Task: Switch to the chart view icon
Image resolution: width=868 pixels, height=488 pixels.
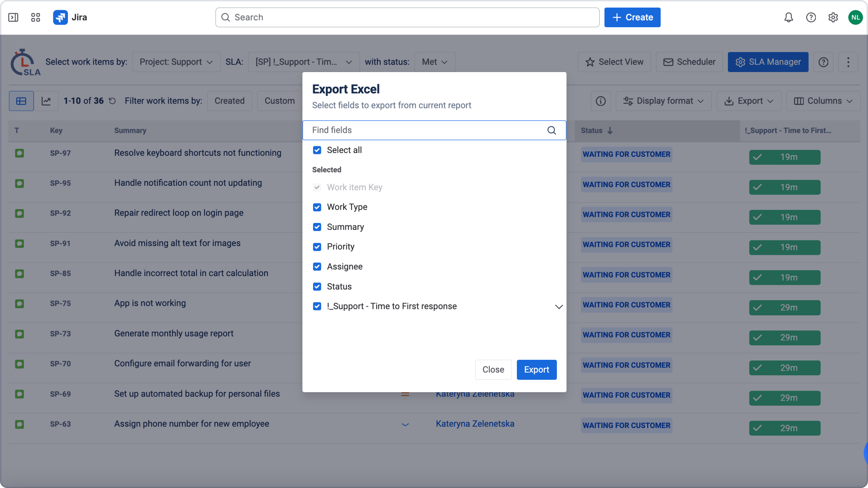Action: pos(46,101)
